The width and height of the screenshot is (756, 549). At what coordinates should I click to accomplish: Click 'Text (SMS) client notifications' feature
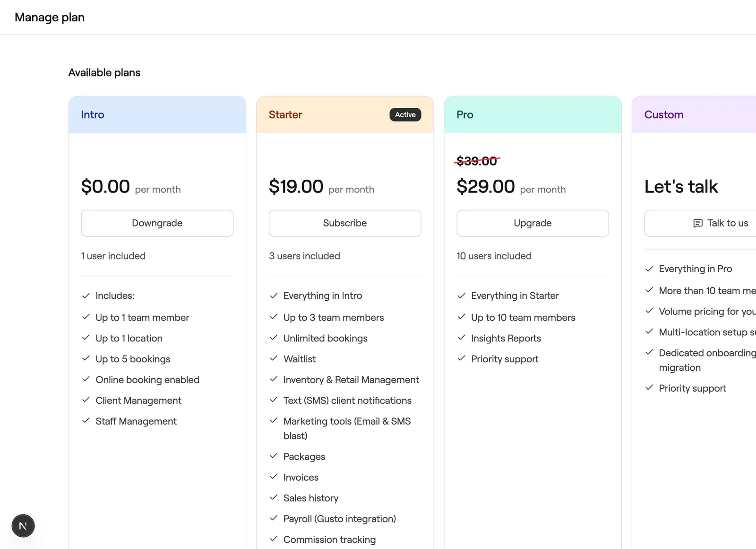coord(347,401)
